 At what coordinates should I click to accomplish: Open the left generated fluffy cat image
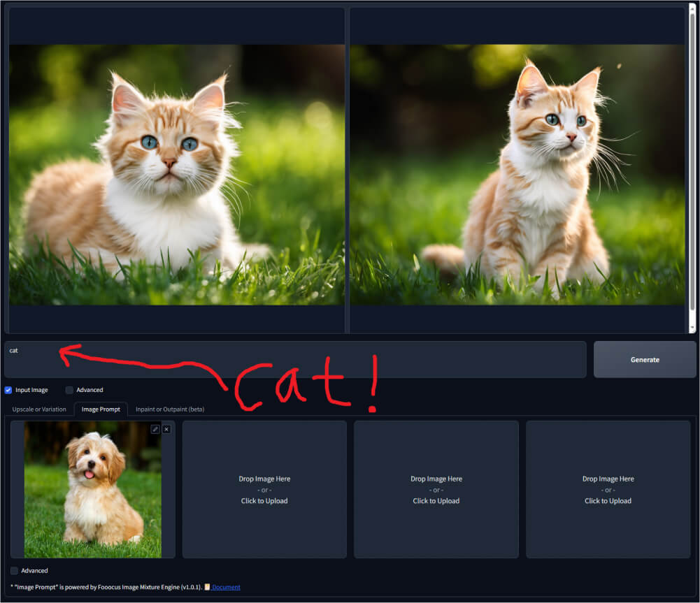coord(176,175)
